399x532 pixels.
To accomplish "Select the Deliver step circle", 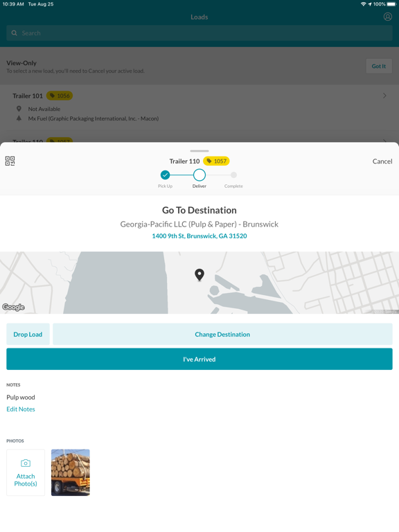I will [x=199, y=175].
